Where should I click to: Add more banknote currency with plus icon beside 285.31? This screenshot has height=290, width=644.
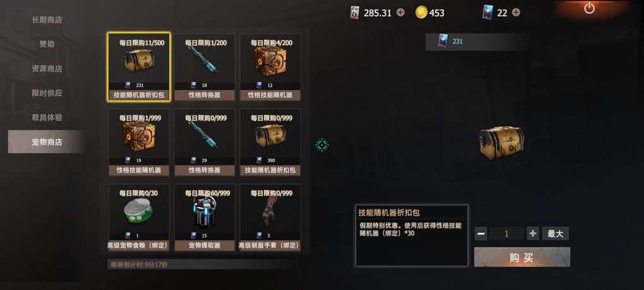coord(400,13)
